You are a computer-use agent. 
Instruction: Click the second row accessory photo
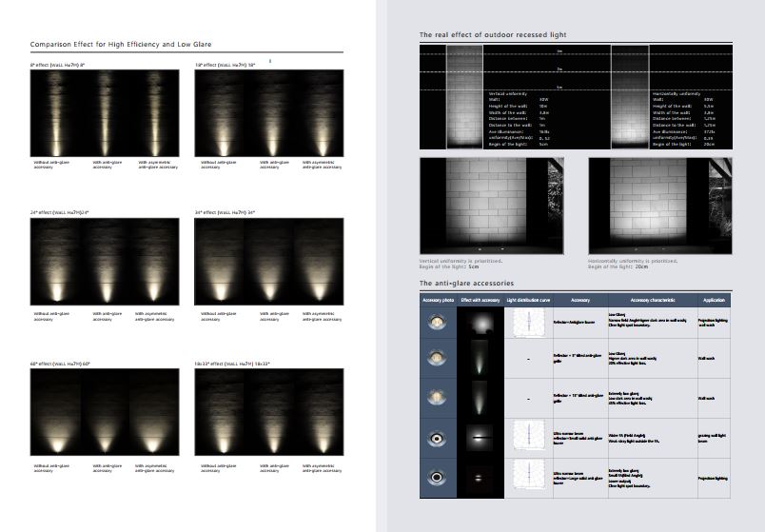pyautogui.click(x=438, y=360)
